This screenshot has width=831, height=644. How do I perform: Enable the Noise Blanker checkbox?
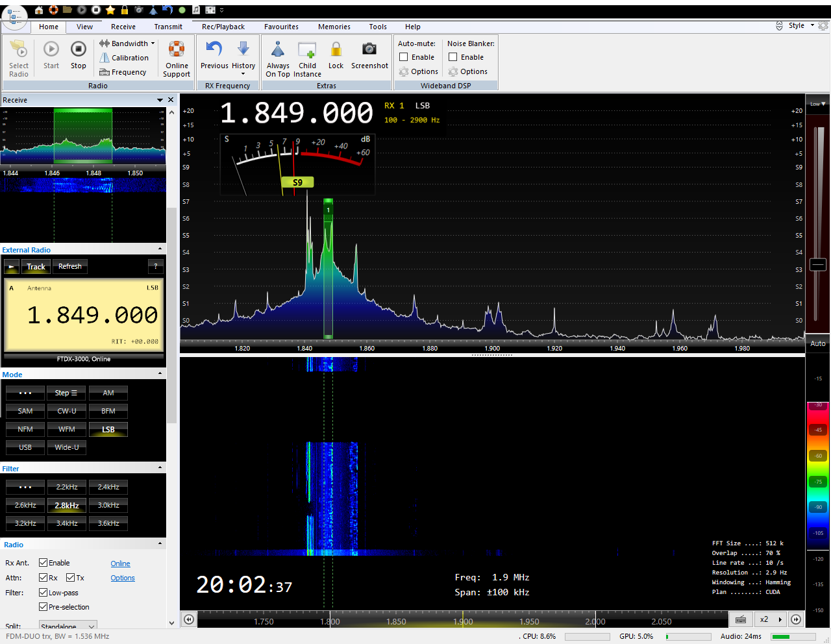[x=453, y=57]
